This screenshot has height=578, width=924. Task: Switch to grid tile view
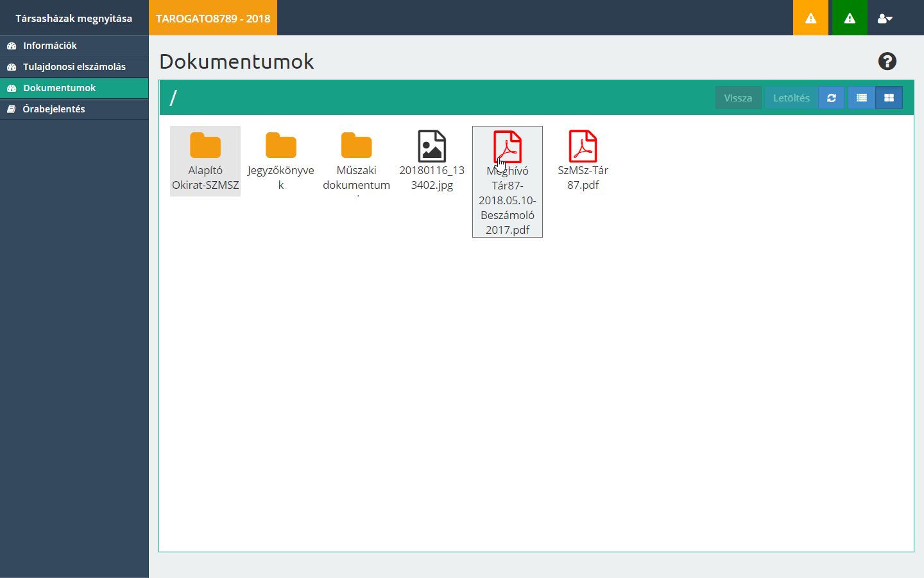(x=889, y=98)
